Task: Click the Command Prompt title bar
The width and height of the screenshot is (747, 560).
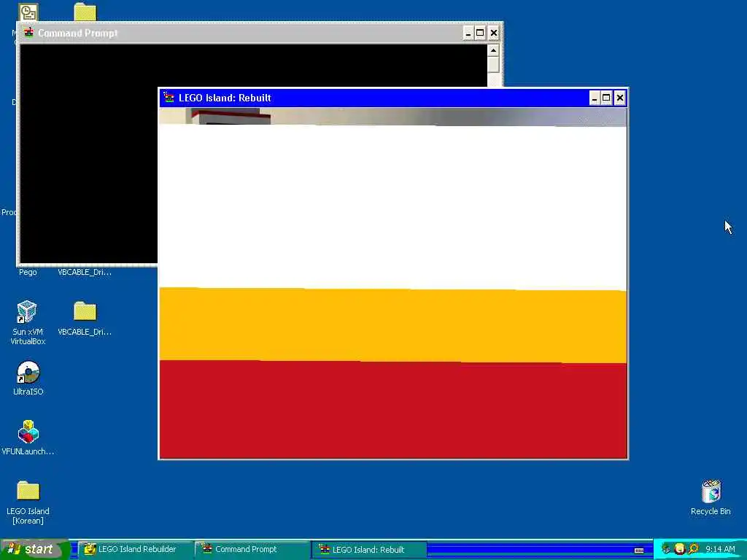Action: pyautogui.click(x=260, y=33)
